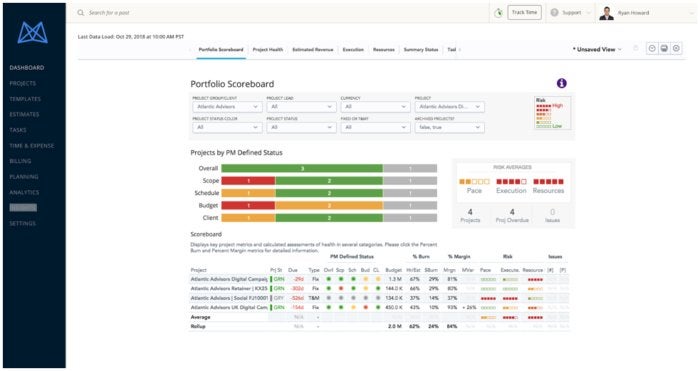This screenshot has height=371, width=700.
Task: Switch to the Estimated Revenue tab
Action: [312, 50]
